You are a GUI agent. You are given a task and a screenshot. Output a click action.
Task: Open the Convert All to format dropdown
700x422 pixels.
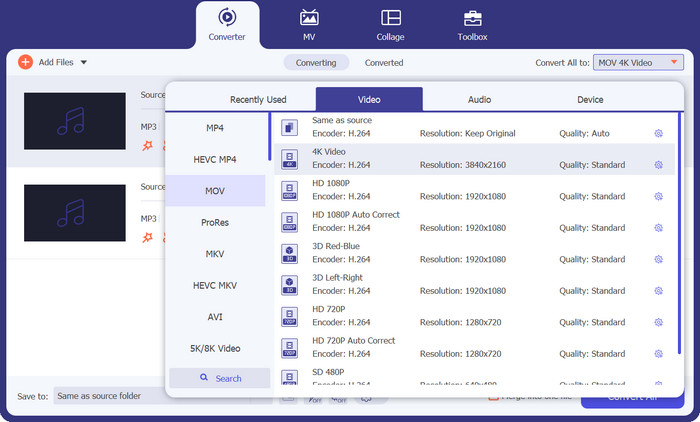coord(638,63)
